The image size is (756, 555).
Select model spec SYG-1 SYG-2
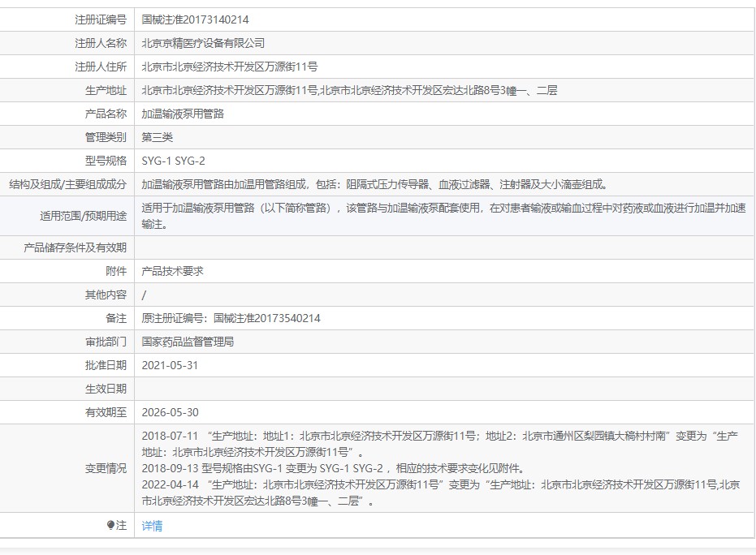point(173,161)
